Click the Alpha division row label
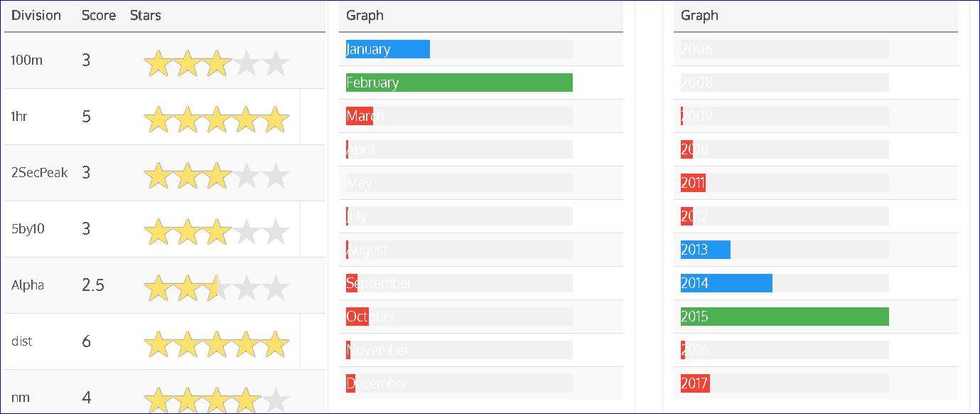The width and height of the screenshot is (980, 414). [28, 285]
